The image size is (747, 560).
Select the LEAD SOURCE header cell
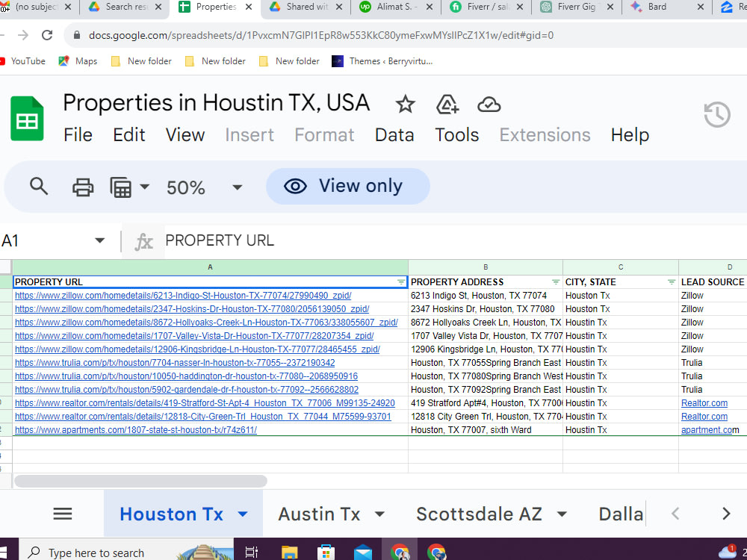tap(713, 282)
